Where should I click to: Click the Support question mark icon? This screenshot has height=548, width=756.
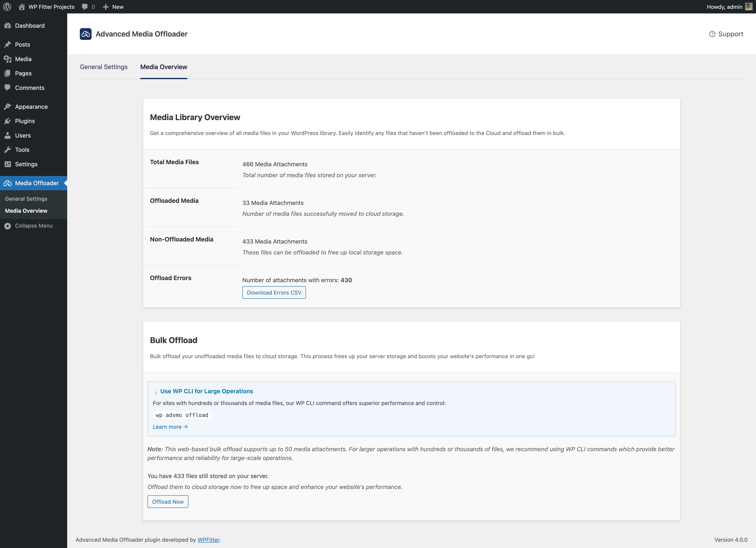[712, 34]
